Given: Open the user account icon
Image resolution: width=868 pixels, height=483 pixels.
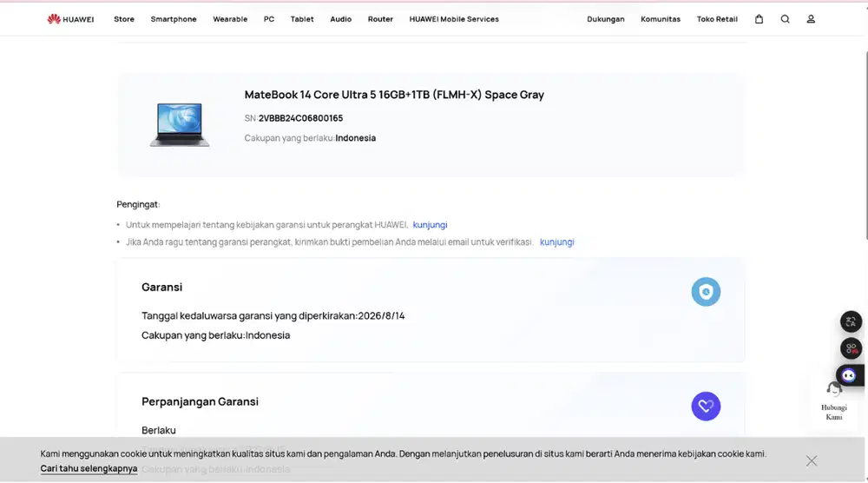Looking at the screenshot, I should point(811,19).
